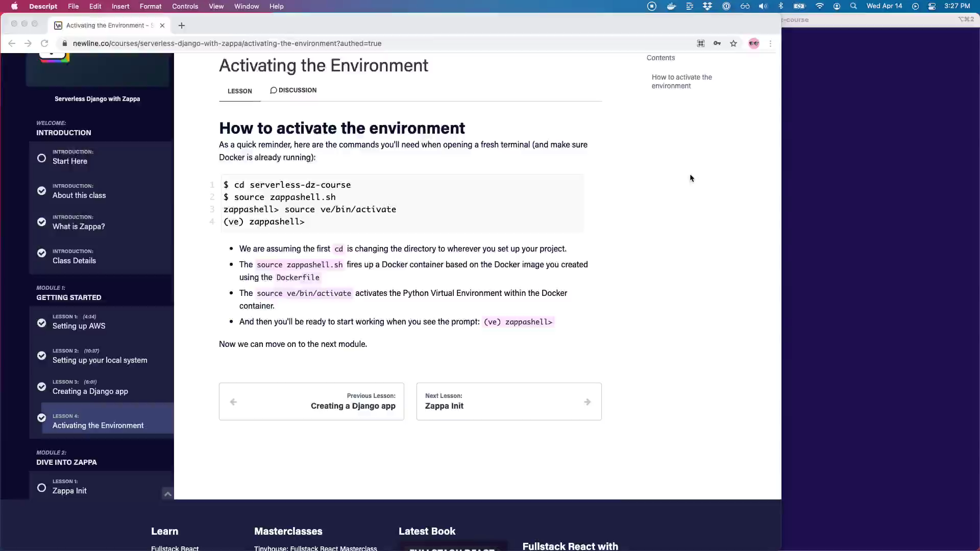Screen dimensions: 980x551
Task: Click the 1Password menu bar icon
Action: [726, 6]
